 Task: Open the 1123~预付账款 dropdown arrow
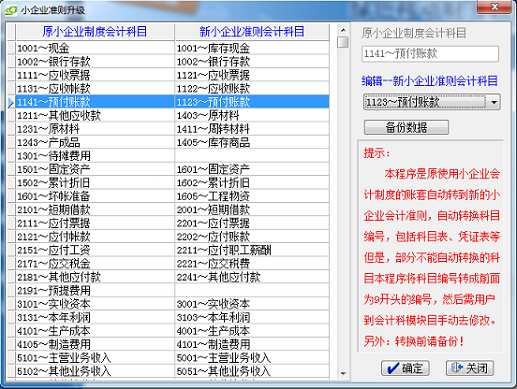pos(494,102)
